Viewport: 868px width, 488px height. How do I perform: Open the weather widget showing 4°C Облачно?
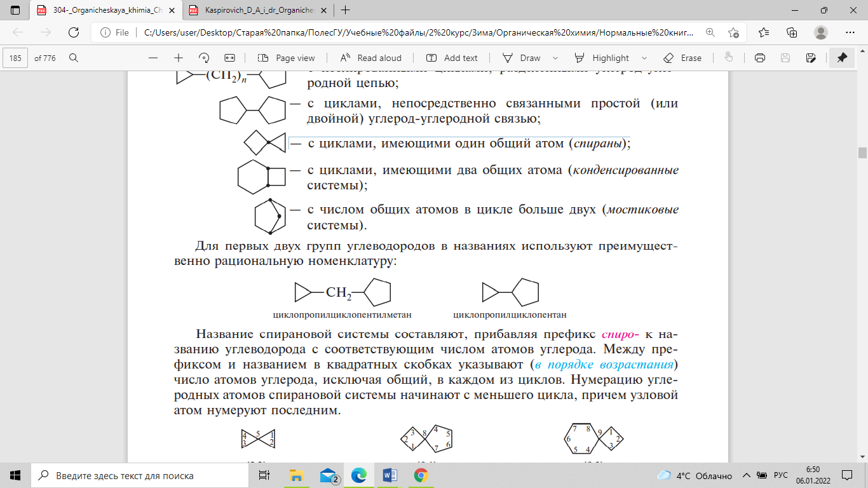(694, 475)
